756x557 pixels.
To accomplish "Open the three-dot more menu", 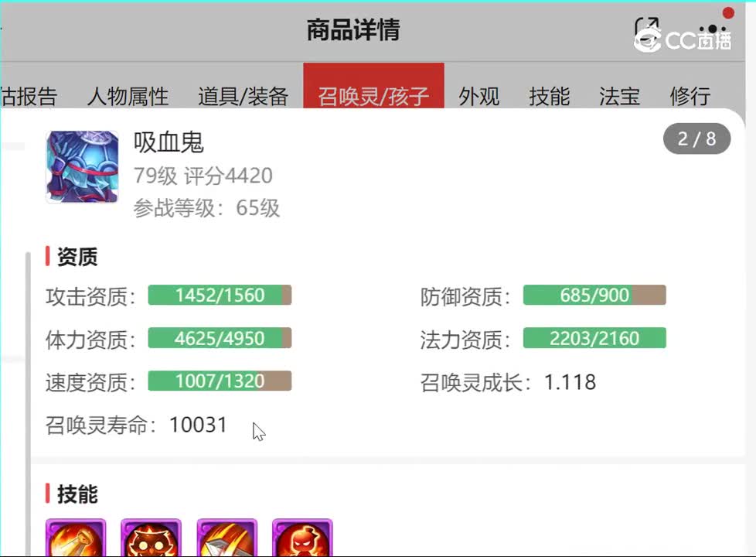I will (x=713, y=29).
